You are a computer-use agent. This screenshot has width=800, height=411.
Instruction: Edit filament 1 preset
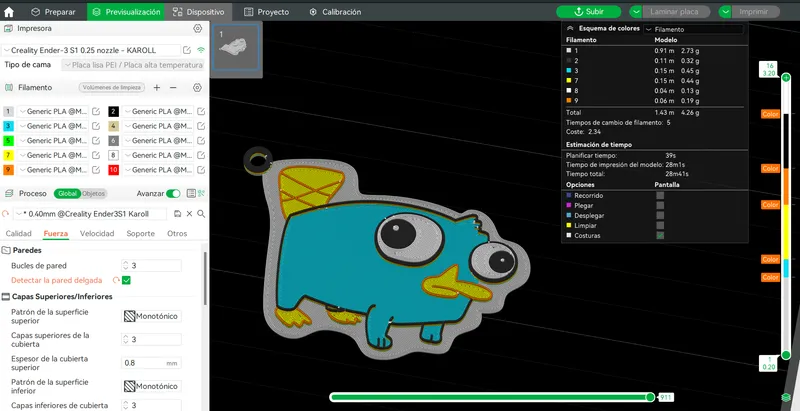point(96,111)
